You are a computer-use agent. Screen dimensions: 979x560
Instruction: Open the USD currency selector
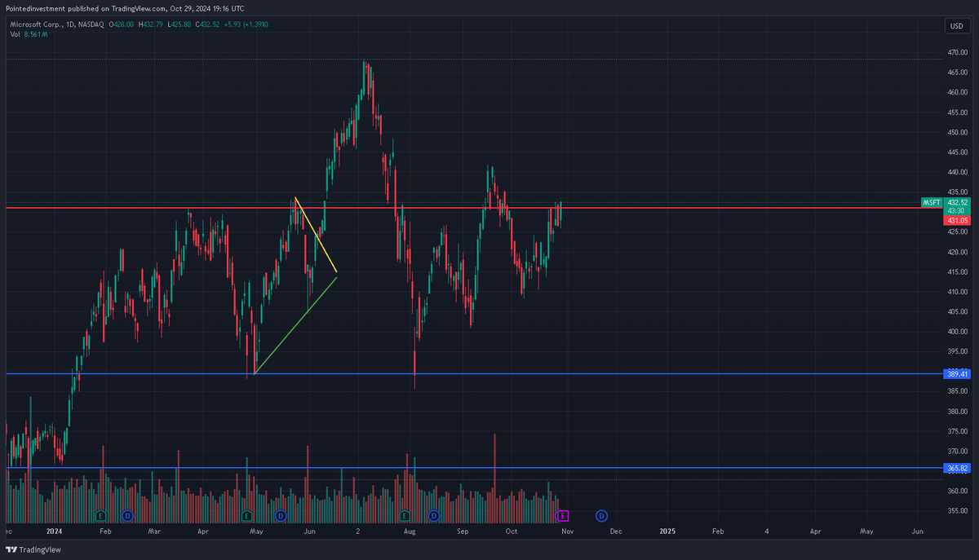(x=956, y=26)
